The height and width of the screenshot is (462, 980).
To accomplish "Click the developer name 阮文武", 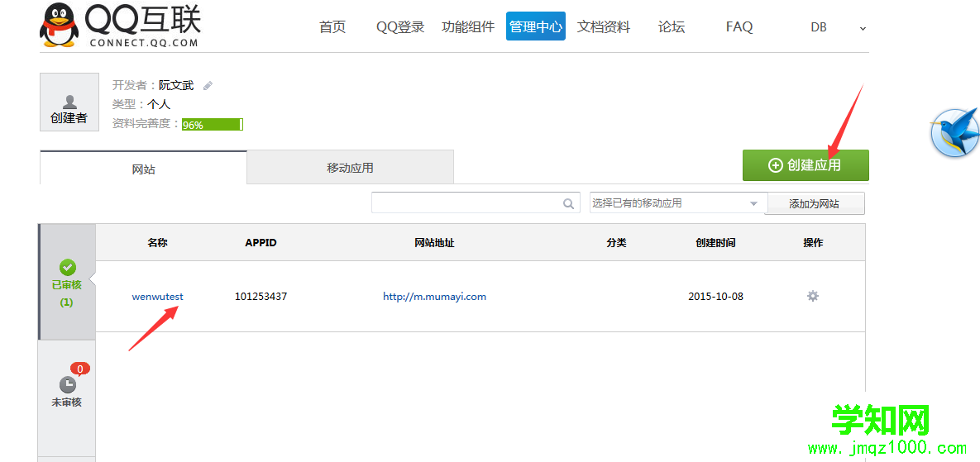I will pyautogui.click(x=176, y=85).
